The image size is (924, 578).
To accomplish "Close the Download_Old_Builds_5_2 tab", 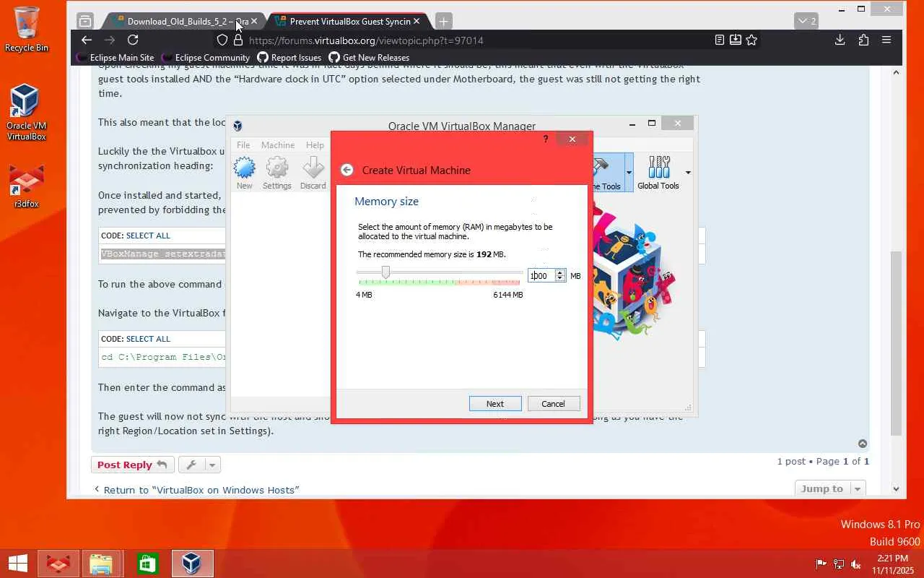I will coord(254,21).
